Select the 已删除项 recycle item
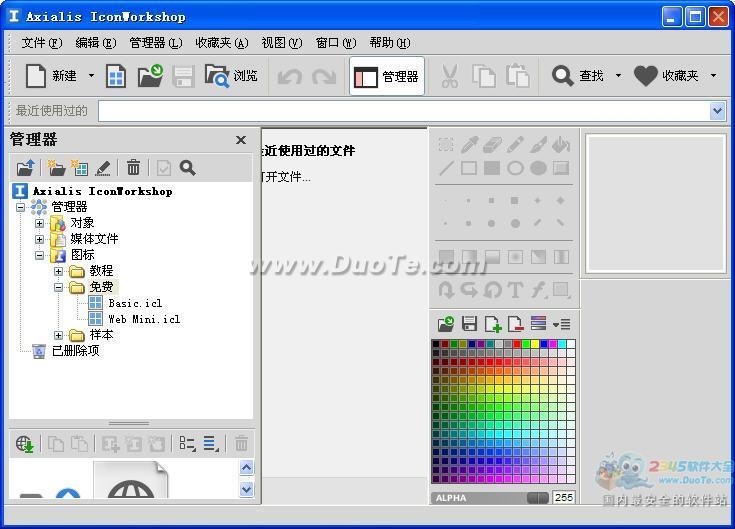The image size is (735, 529). coord(75,351)
